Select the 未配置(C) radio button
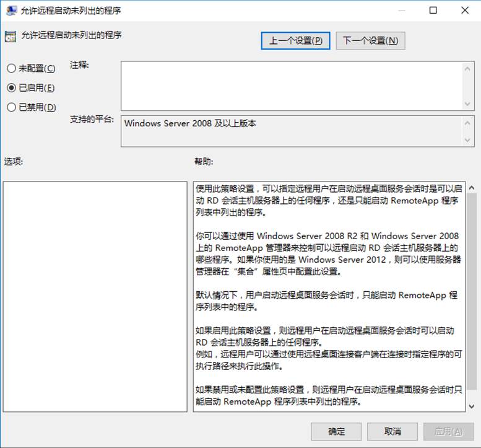This screenshot has height=448, width=481. (31, 68)
